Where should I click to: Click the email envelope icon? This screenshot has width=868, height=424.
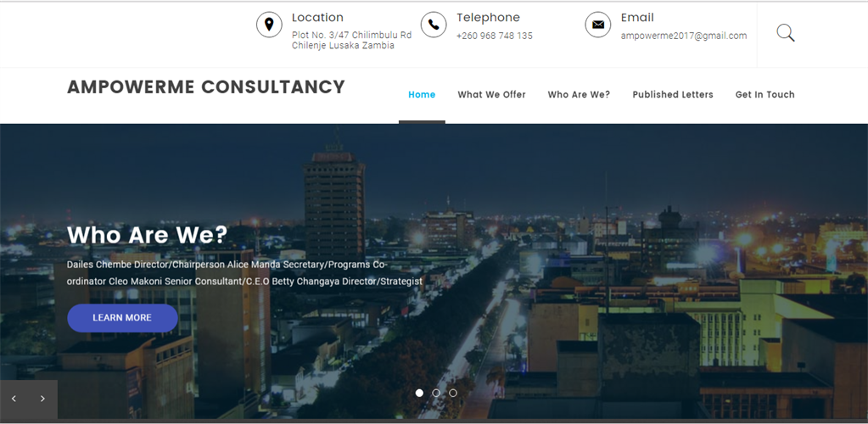point(598,25)
